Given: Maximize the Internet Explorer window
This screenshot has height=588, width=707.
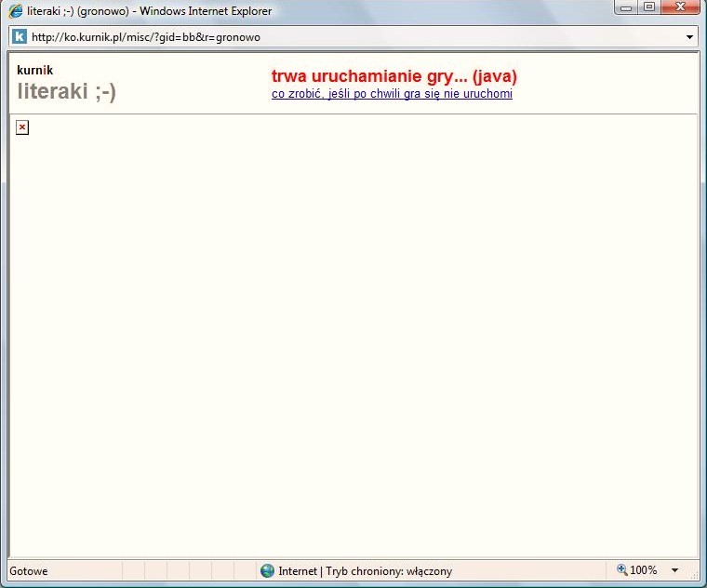Looking at the screenshot, I should (648, 7).
